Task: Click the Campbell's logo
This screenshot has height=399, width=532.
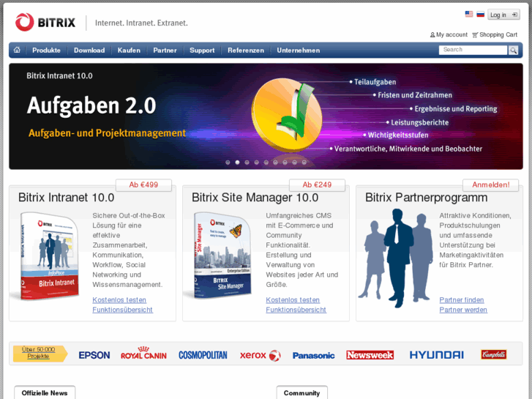Action: tap(494, 354)
